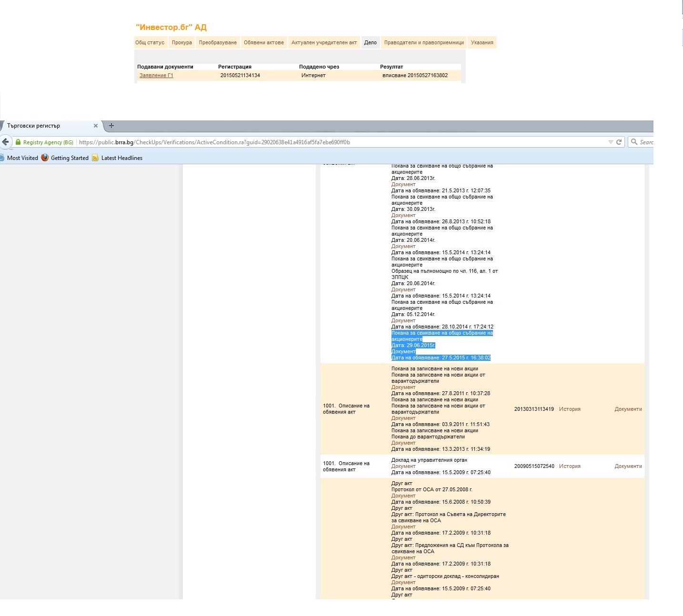683x616 pixels.
Task: Click the text Покана до варантодържатели
Action: [x=428, y=437]
